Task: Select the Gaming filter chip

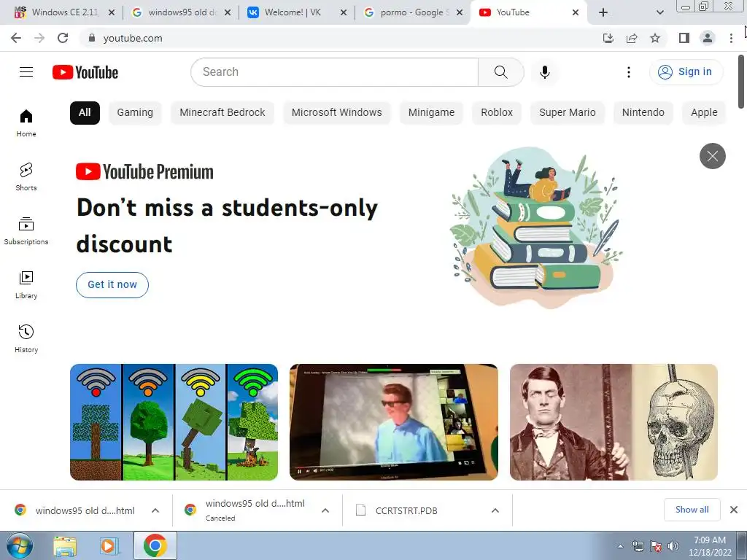Action: (x=135, y=113)
